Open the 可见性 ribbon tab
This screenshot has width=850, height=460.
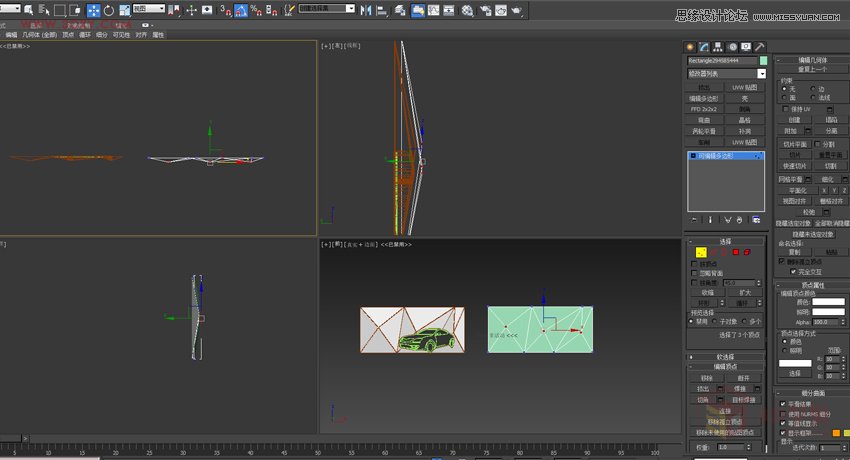pyautogui.click(x=121, y=34)
